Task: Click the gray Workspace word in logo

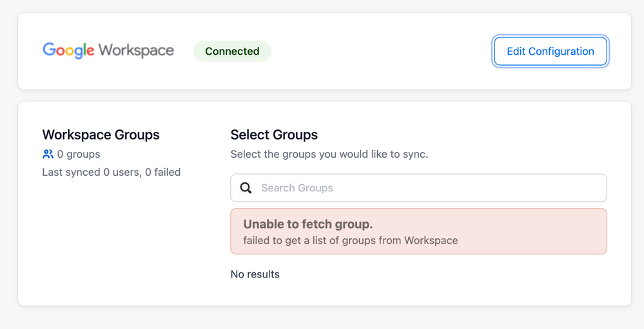Action: click(x=137, y=51)
